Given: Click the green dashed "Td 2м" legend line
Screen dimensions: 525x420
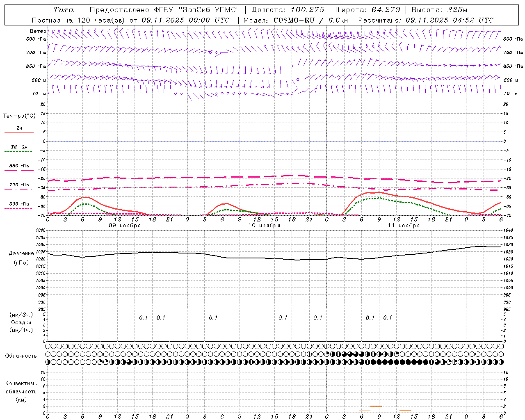Looking at the screenshot, I should (18, 152).
